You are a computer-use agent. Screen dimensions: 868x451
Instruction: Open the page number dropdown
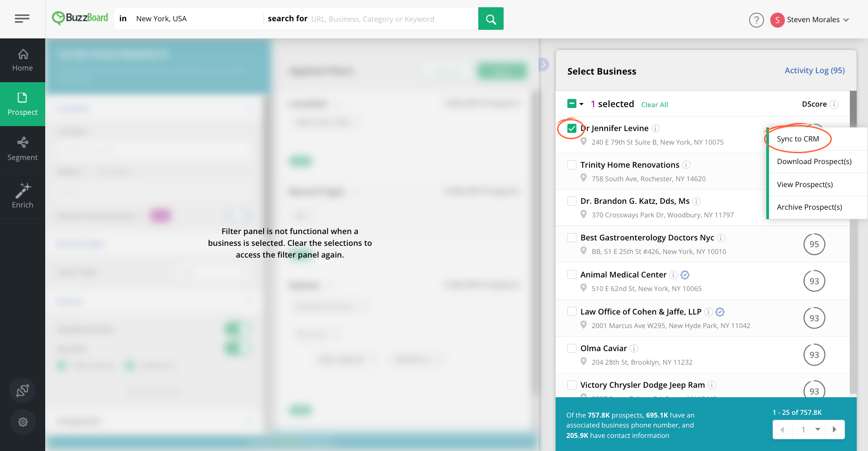point(817,429)
